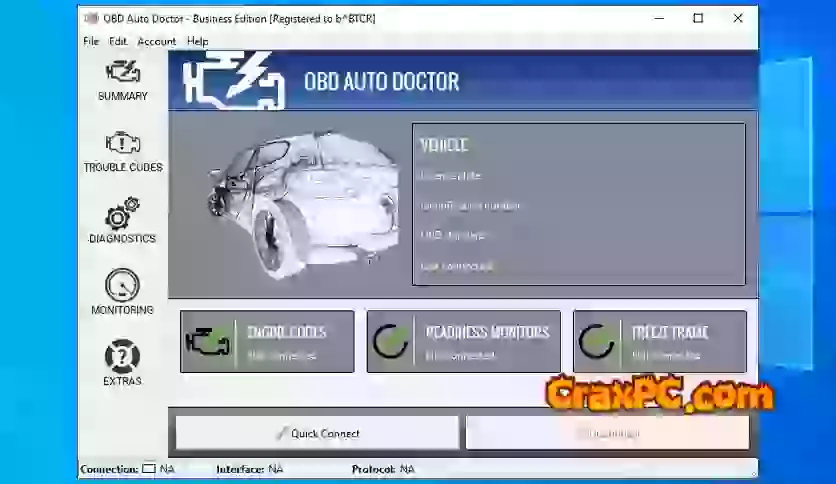Image resolution: width=836 pixels, height=484 pixels.
Task: Open the Freeze Frame card
Action: 660,341
